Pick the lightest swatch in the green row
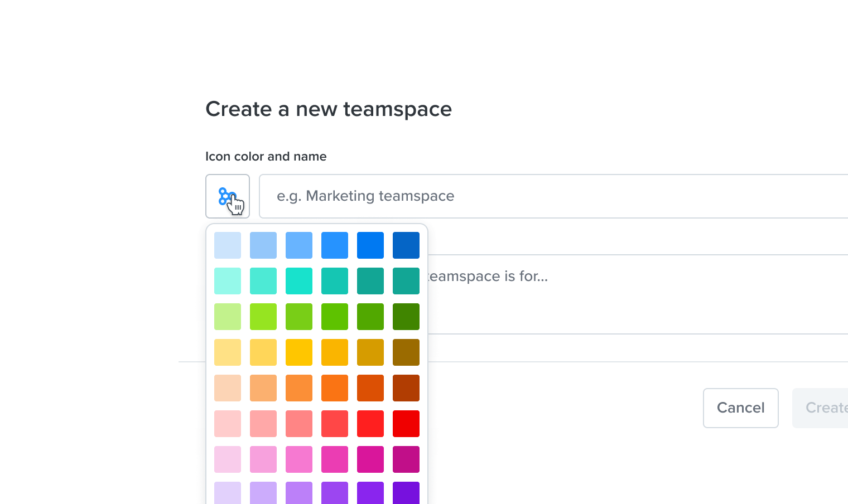Image resolution: width=848 pixels, height=504 pixels. pos(228,317)
